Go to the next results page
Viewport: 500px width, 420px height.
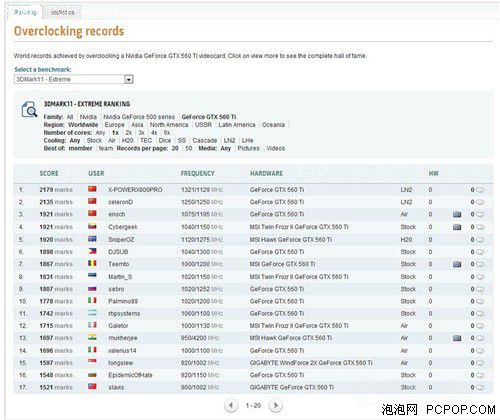[276, 406]
